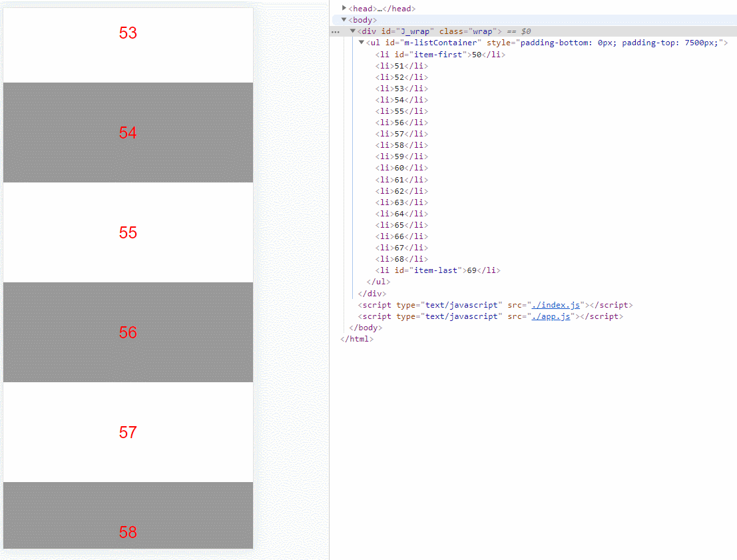Select the li 63 node
This screenshot has width=737, height=560.
[401, 202]
